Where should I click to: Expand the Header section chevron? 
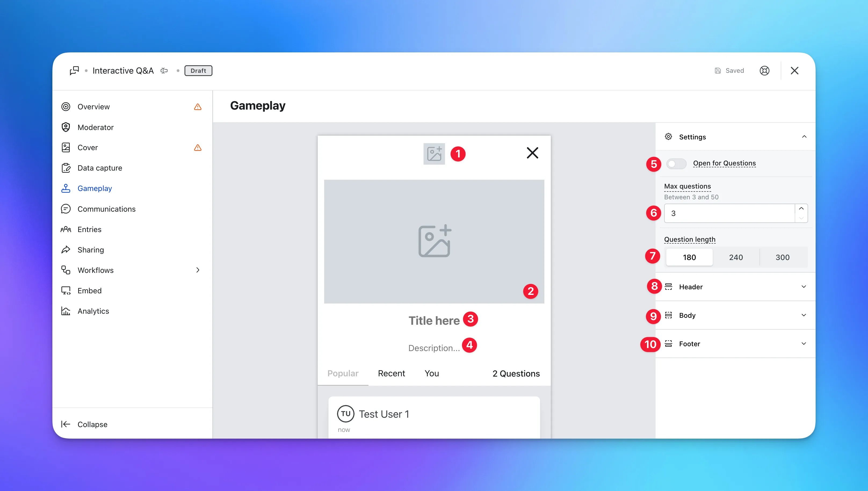(804, 287)
